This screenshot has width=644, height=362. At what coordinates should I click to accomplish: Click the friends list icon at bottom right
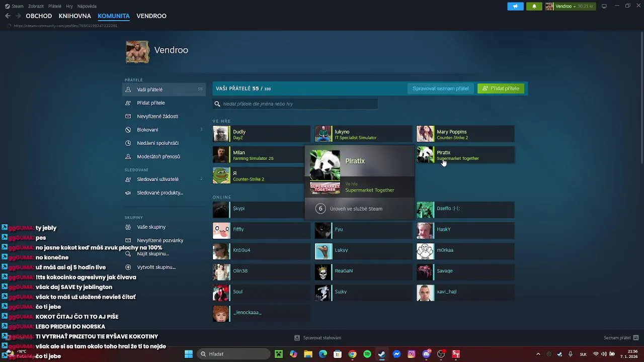[x=636, y=338]
